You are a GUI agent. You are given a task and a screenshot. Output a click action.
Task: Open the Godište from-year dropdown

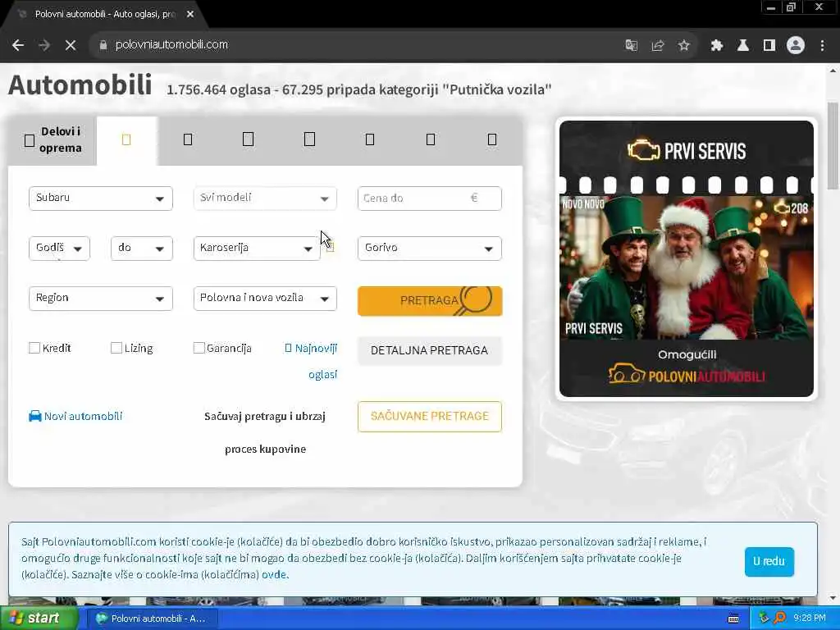(59, 249)
